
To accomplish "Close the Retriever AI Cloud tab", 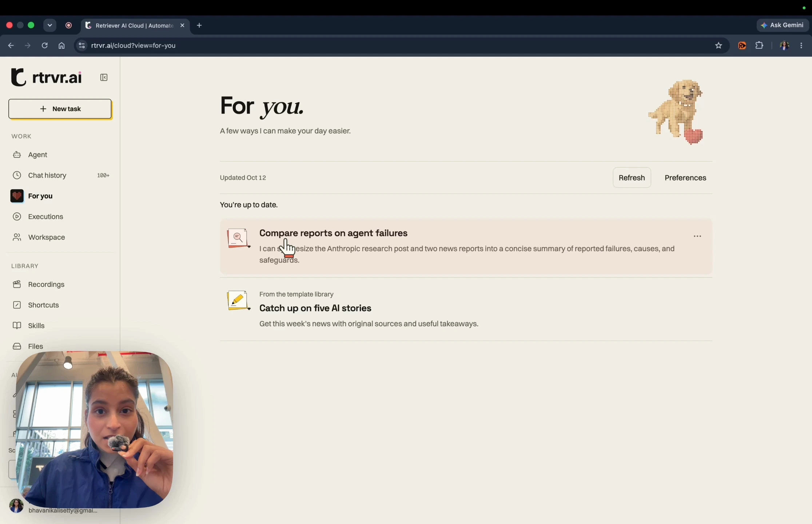I will pos(183,25).
